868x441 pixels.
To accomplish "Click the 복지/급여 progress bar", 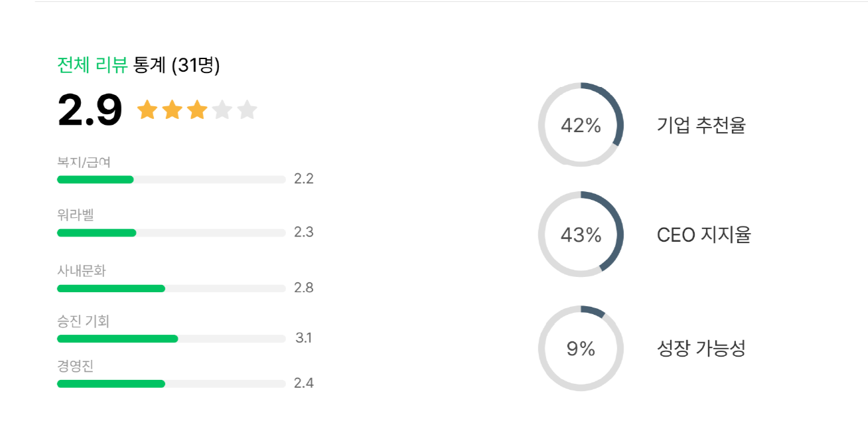I will click(x=171, y=179).
